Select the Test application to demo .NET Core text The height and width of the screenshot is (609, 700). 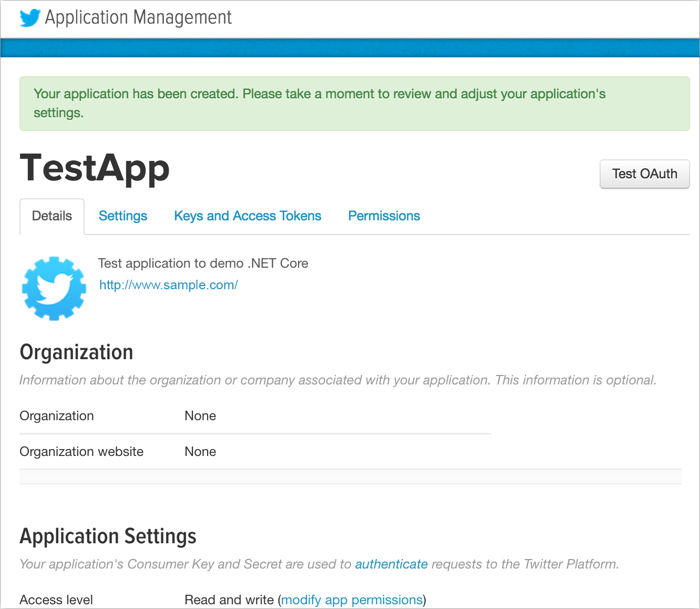point(203,263)
